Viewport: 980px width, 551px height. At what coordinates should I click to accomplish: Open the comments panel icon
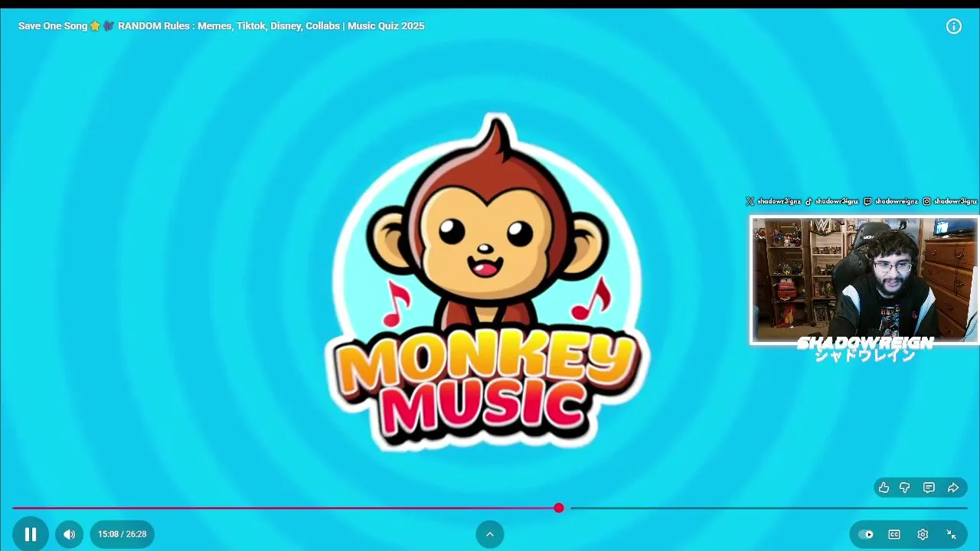tap(929, 487)
